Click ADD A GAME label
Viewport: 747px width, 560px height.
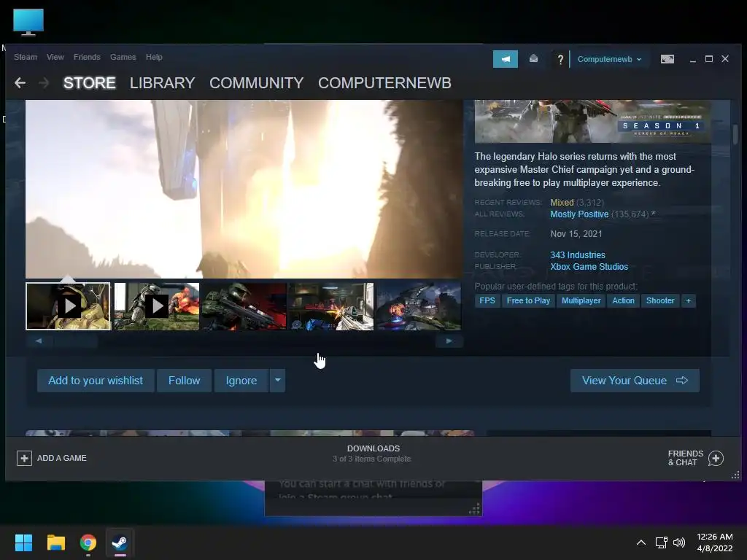pyautogui.click(x=62, y=458)
